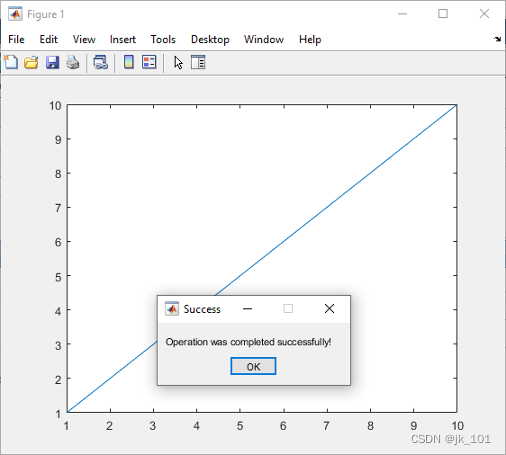Maximize the Figure 1 window

[443, 14]
